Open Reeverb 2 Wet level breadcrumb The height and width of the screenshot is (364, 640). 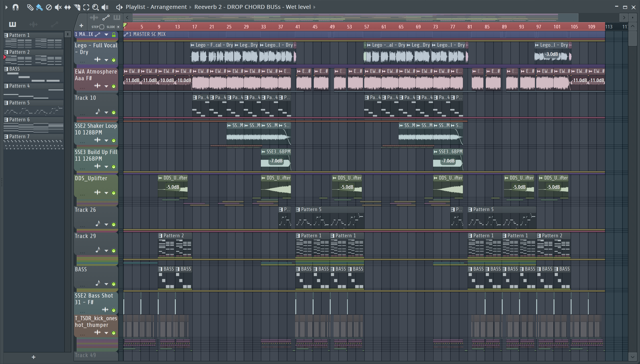pos(252,7)
